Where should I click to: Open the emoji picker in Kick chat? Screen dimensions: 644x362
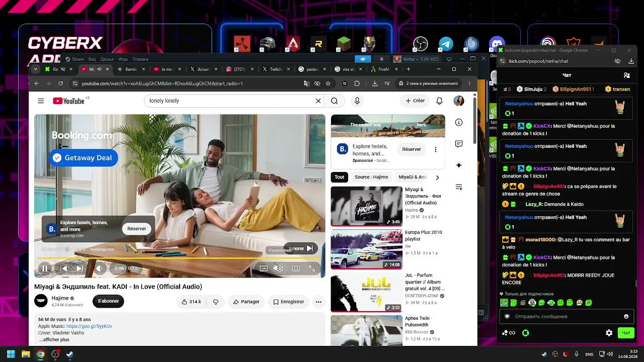(626, 316)
